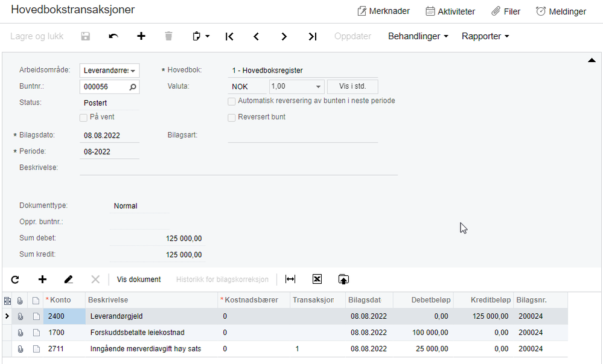The height and width of the screenshot is (364, 603).
Task: Export grid to Excel
Action: pyautogui.click(x=317, y=279)
